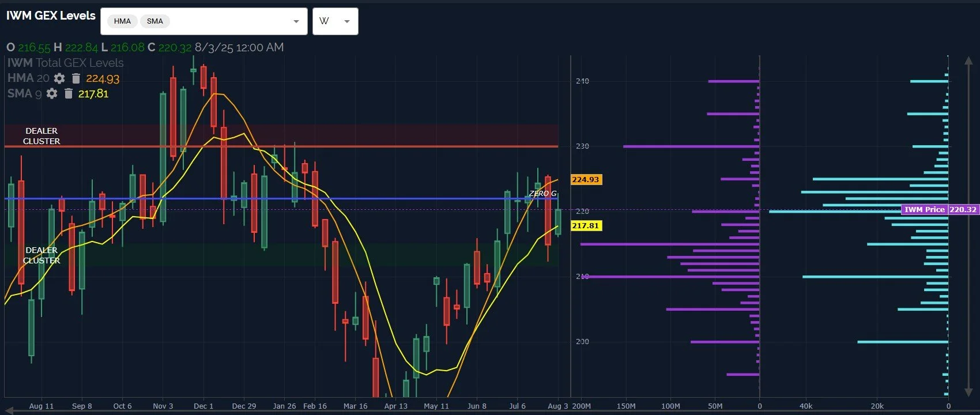Open HMA 20 indicator settings gear
This screenshot has height=415, width=980.
point(59,78)
